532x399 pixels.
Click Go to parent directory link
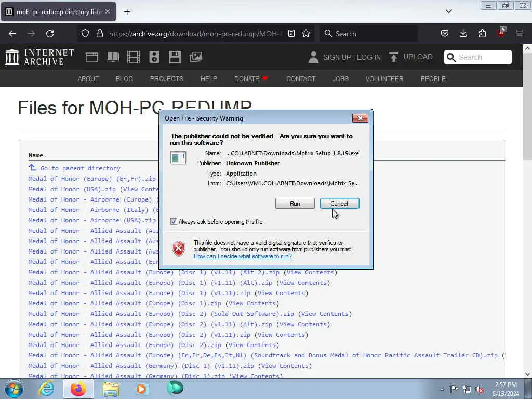pos(81,168)
